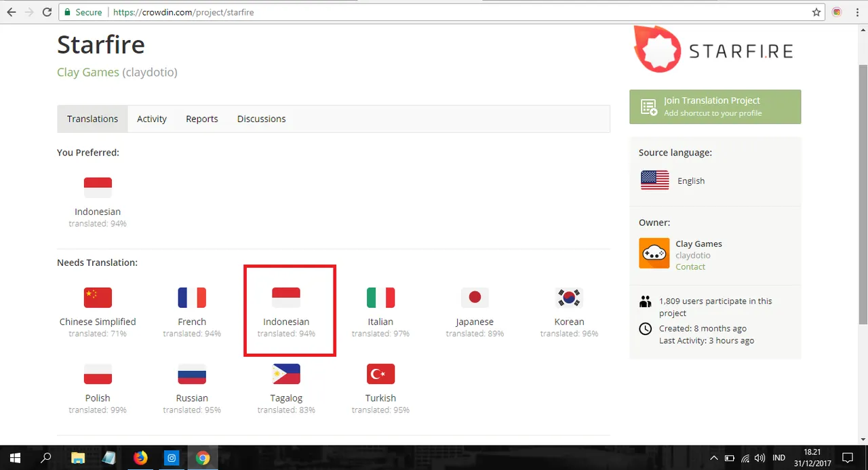Switch to the Reports tab
Image resolution: width=868 pixels, height=470 pixels.
point(202,119)
